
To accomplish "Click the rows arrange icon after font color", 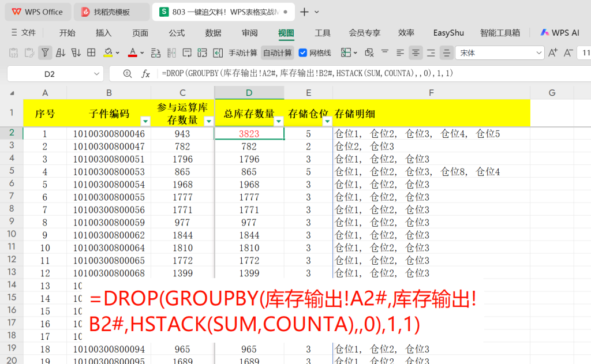I will pos(156,52).
